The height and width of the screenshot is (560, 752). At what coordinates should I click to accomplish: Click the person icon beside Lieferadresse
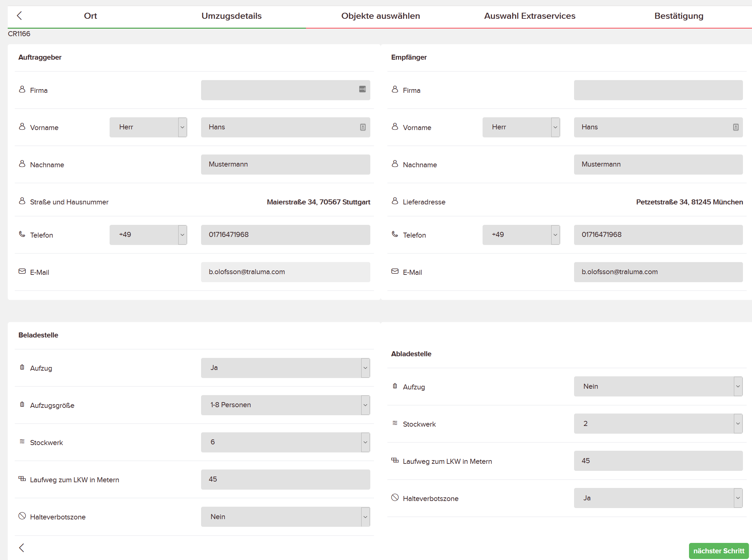pyautogui.click(x=395, y=201)
